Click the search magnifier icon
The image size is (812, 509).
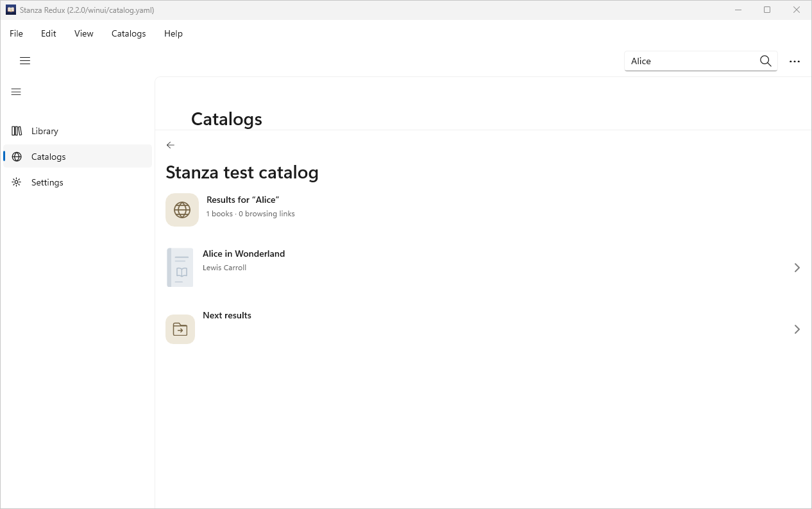765,61
